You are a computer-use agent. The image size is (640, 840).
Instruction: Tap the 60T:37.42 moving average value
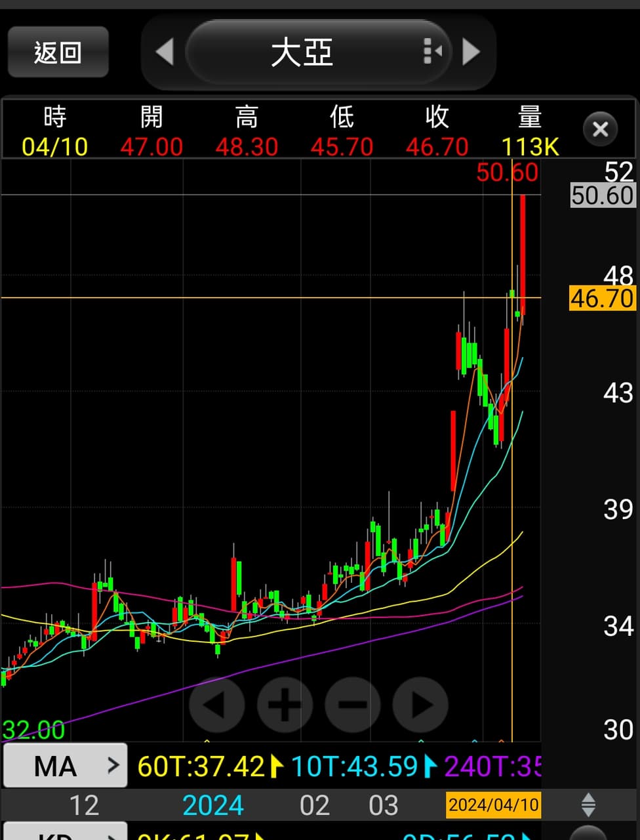(x=201, y=766)
